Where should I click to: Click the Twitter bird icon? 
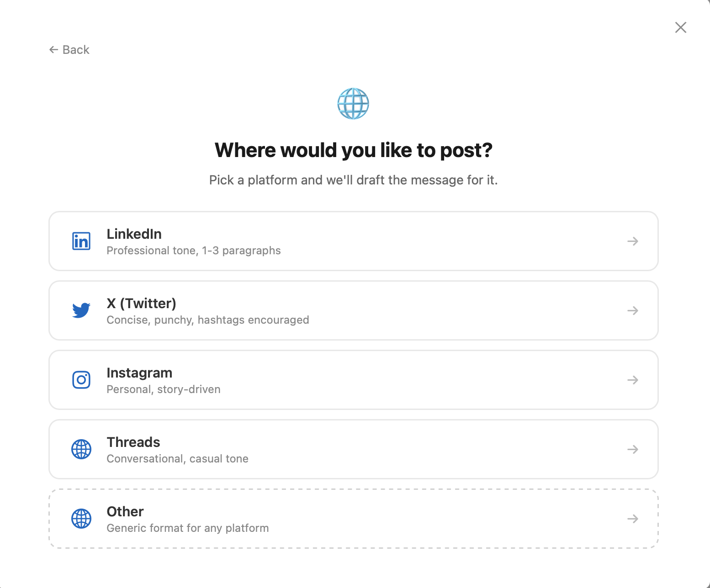[x=81, y=310]
